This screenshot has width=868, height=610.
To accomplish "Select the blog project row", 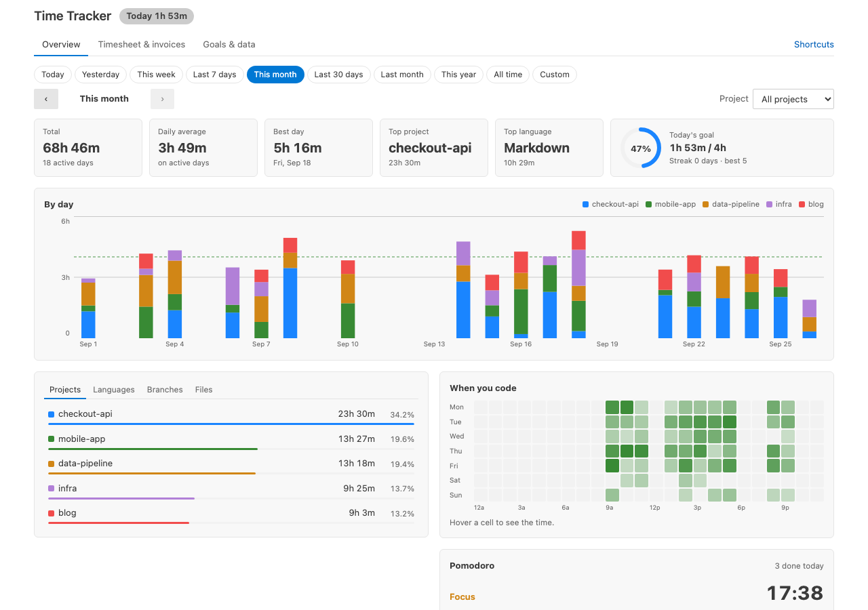I will click(x=231, y=514).
